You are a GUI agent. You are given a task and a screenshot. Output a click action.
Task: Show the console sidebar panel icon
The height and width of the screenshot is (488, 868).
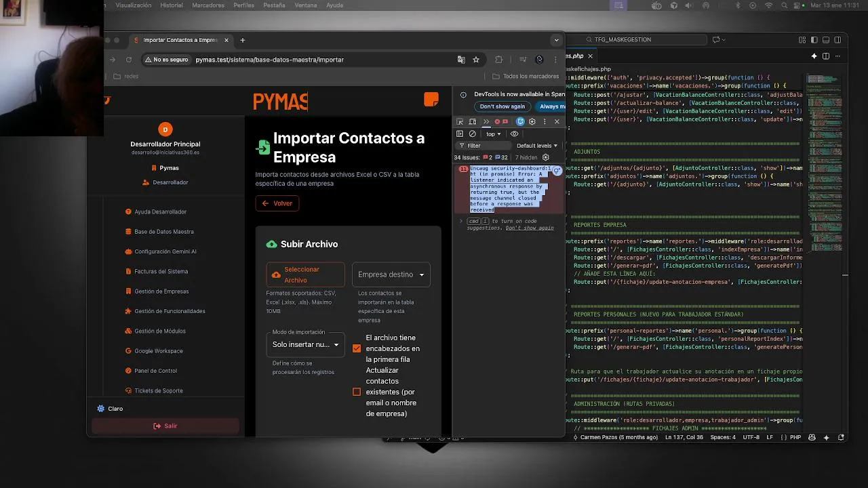[x=460, y=134]
